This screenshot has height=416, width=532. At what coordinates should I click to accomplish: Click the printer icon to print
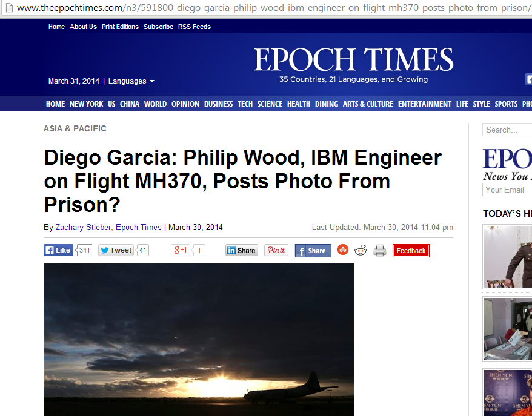[x=380, y=251]
